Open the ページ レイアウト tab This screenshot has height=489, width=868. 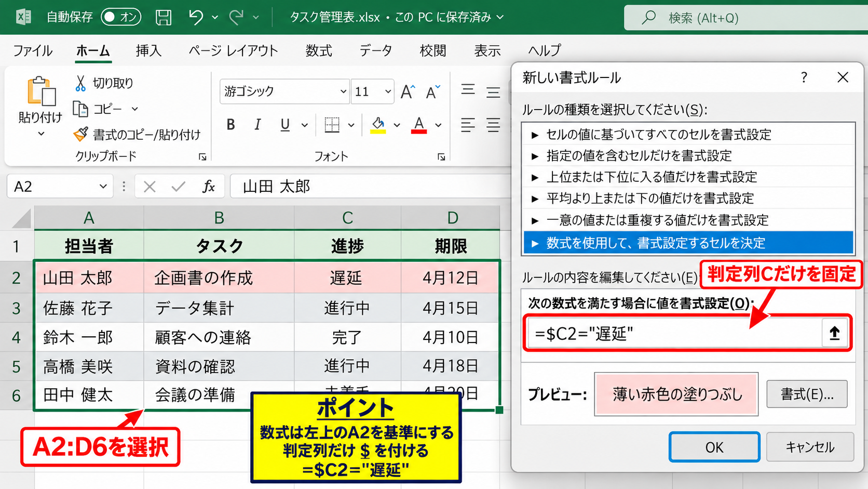pos(233,50)
